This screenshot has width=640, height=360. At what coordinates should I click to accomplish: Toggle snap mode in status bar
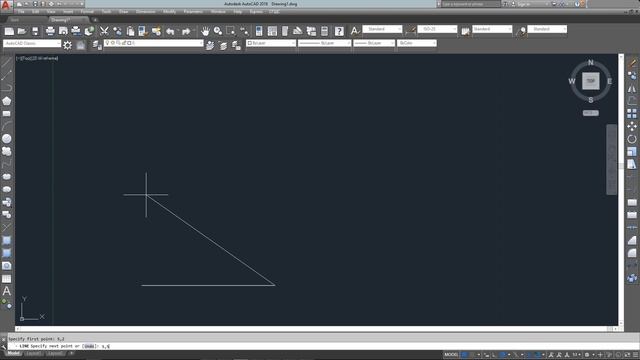click(474, 355)
